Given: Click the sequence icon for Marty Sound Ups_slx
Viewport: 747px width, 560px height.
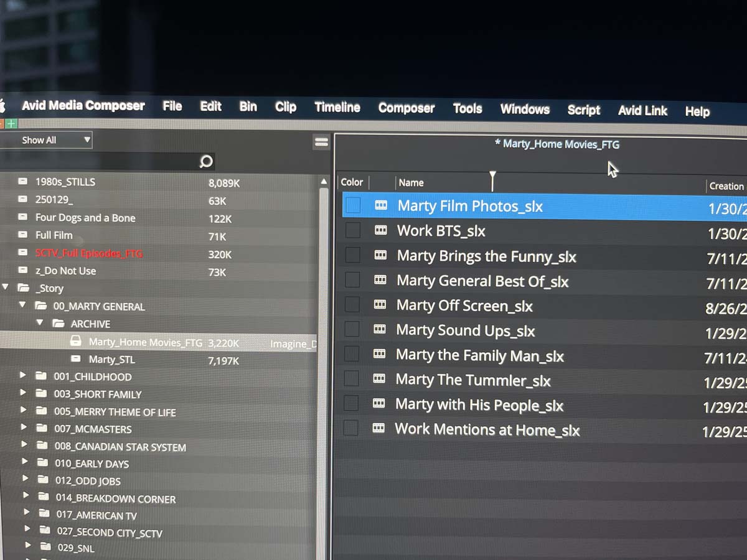Looking at the screenshot, I should coord(379,330).
